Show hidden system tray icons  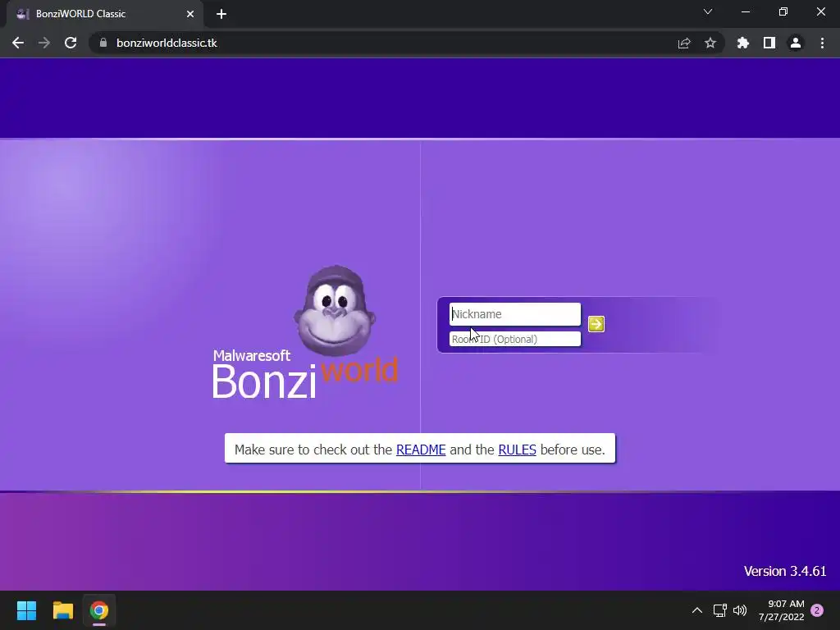697,610
